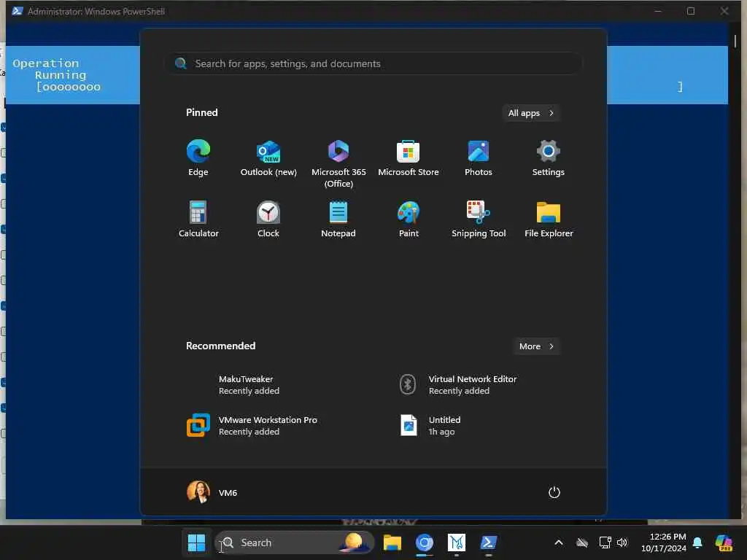This screenshot has width=747, height=560.
Task: Expand the All apps list
Action: coord(531,113)
